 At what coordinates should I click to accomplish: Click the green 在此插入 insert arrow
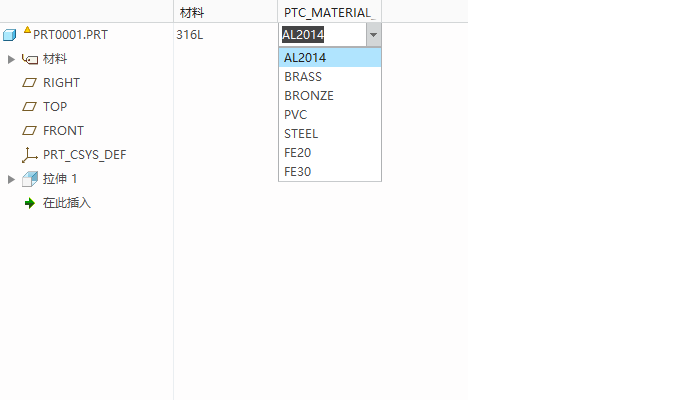29,204
